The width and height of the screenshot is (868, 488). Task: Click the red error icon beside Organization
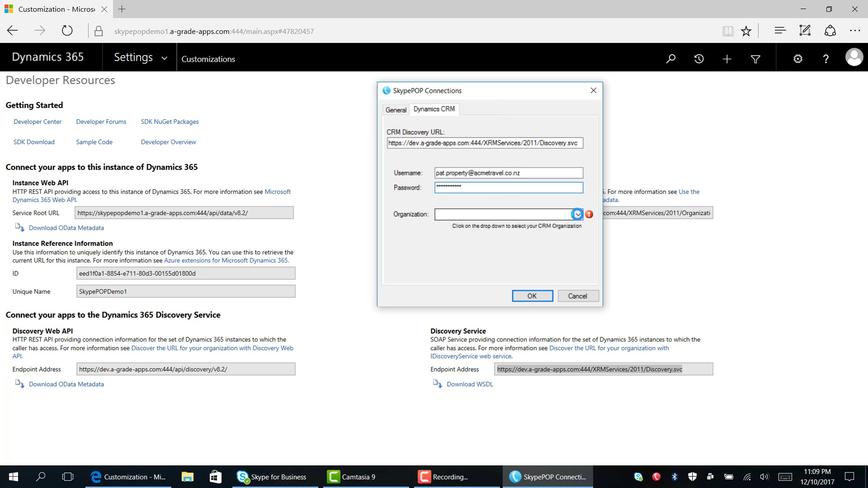(x=589, y=214)
